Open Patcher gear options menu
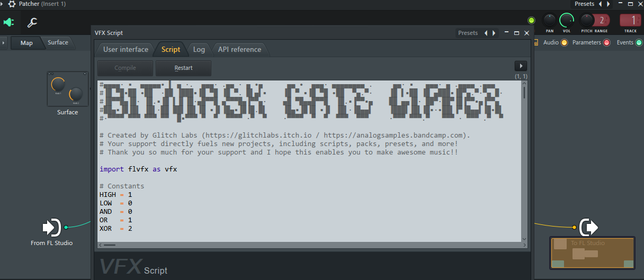Screen dimensions: 644x280 click(x=12, y=4)
